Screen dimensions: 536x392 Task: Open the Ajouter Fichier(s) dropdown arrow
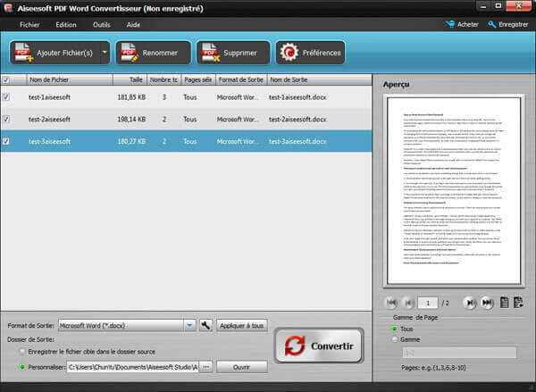pyautogui.click(x=105, y=53)
